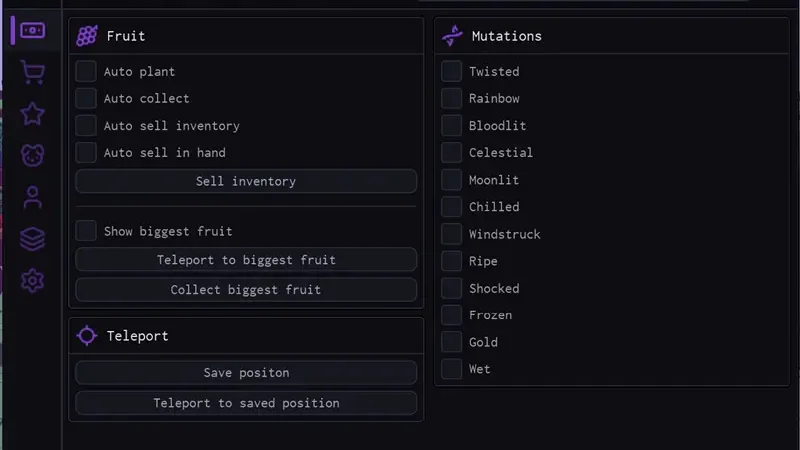Image resolution: width=800 pixels, height=450 pixels.
Task: Click the Mutations DNA icon
Action: (452, 36)
